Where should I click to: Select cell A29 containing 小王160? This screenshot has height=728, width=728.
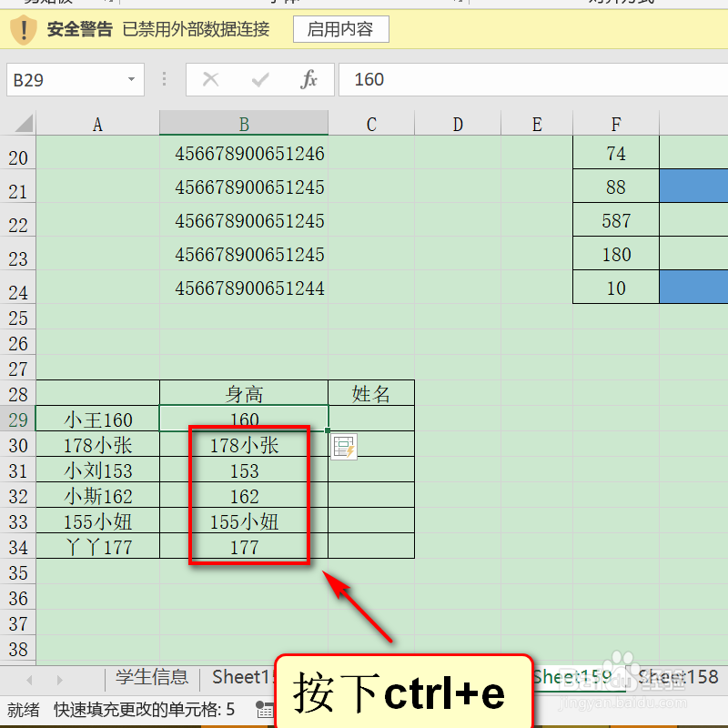tap(97, 420)
